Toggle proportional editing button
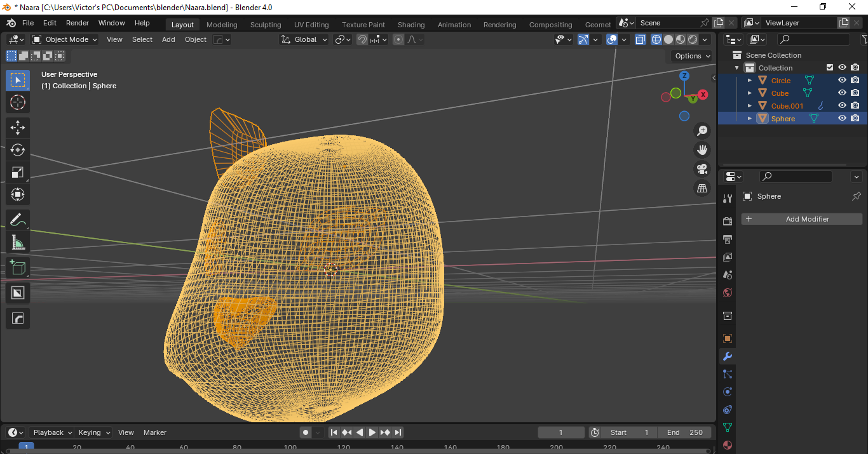 (x=398, y=39)
